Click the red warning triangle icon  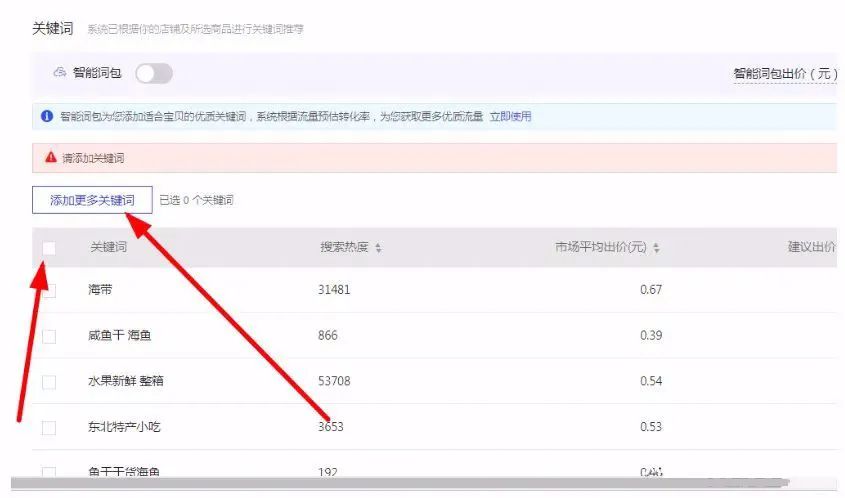point(51,157)
